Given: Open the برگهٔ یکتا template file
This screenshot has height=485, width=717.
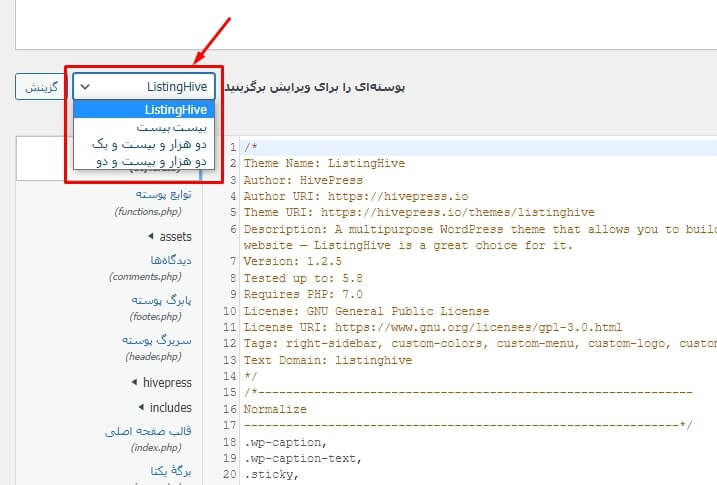Looking at the screenshot, I should [x=171, y=471].
